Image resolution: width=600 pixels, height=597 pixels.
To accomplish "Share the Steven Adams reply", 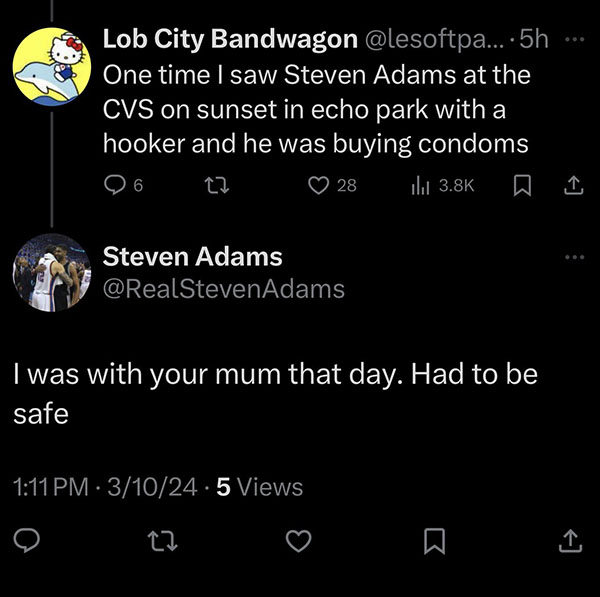I will point(568,541).
